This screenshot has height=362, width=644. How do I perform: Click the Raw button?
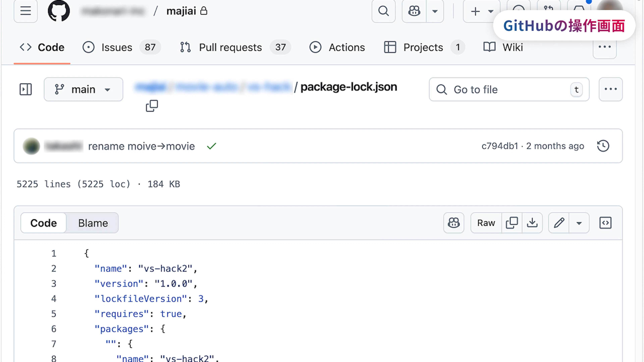point(486,223)
